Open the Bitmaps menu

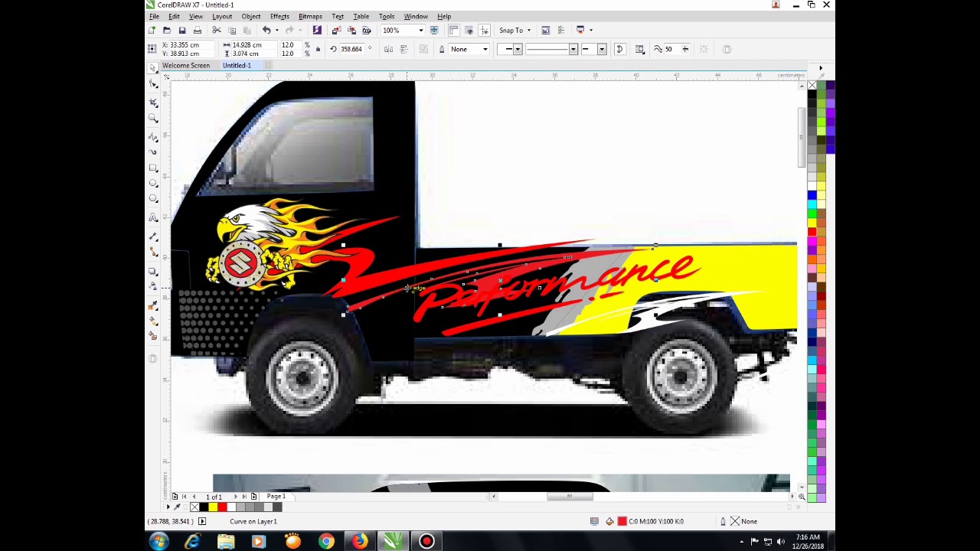coord(310,16)
